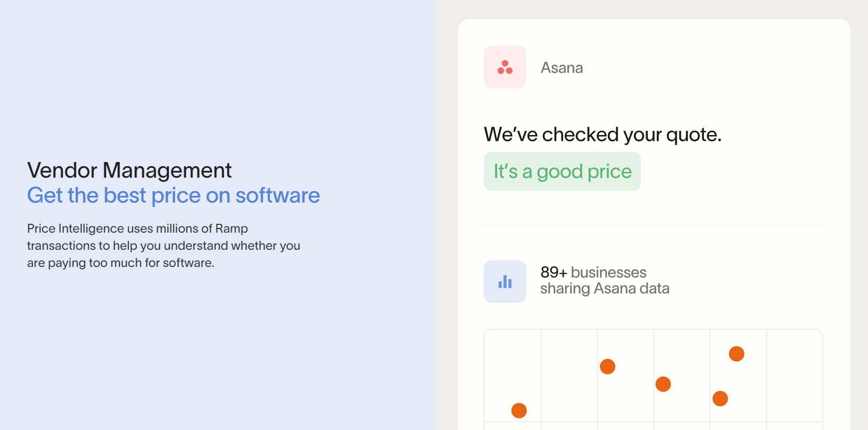Click the "Vendor Management" title
Screen dimensions: 868x430
[129, 170]
